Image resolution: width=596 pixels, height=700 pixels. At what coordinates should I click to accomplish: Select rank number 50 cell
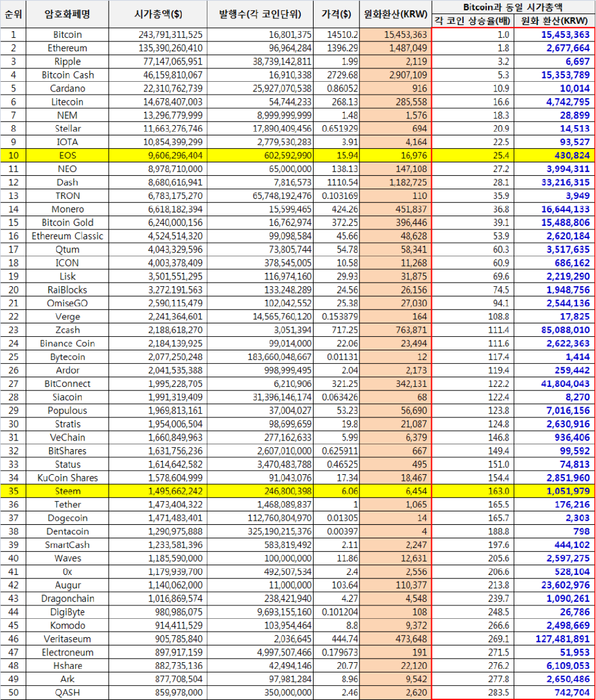point(13,693)
